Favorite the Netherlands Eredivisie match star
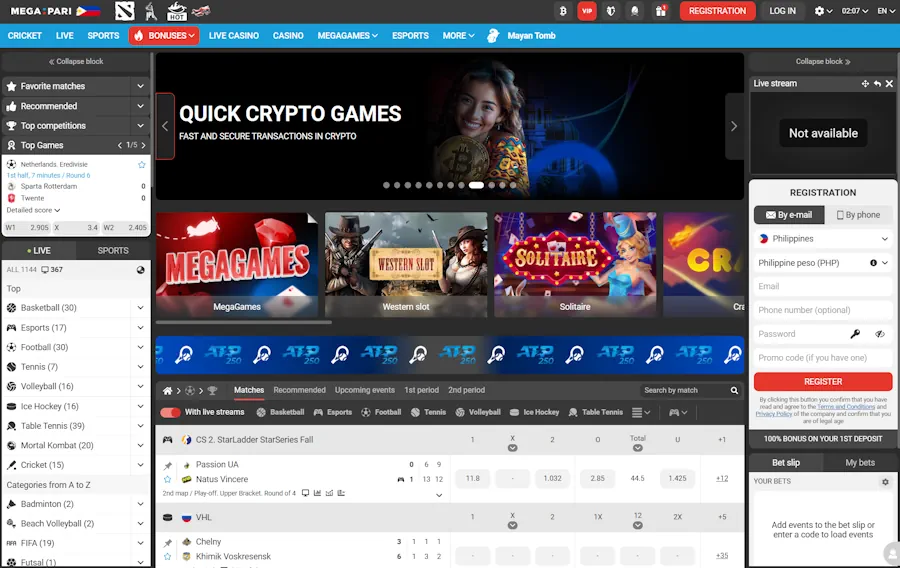The height and width of the screenshot is (568, 900). click(x=142, y=165)
